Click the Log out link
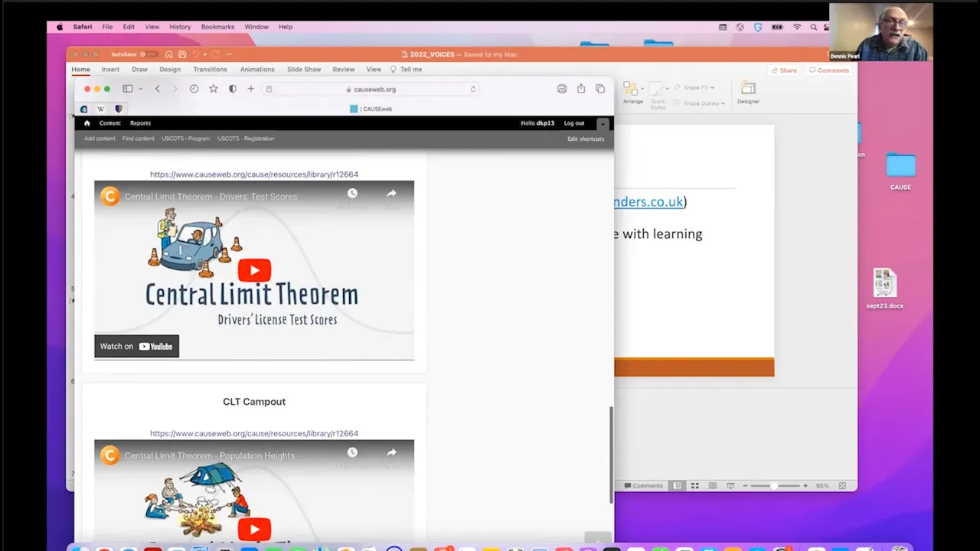 pos(574,123)
